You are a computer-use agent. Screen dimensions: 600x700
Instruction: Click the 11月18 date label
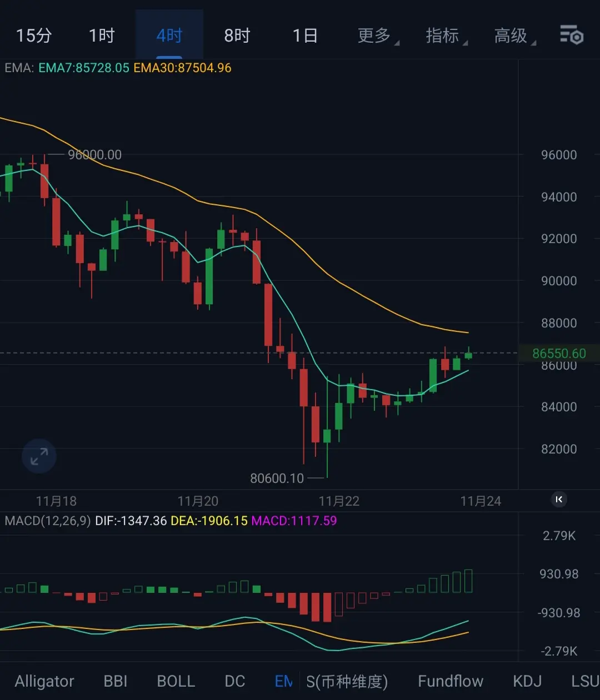click(56, 501)
